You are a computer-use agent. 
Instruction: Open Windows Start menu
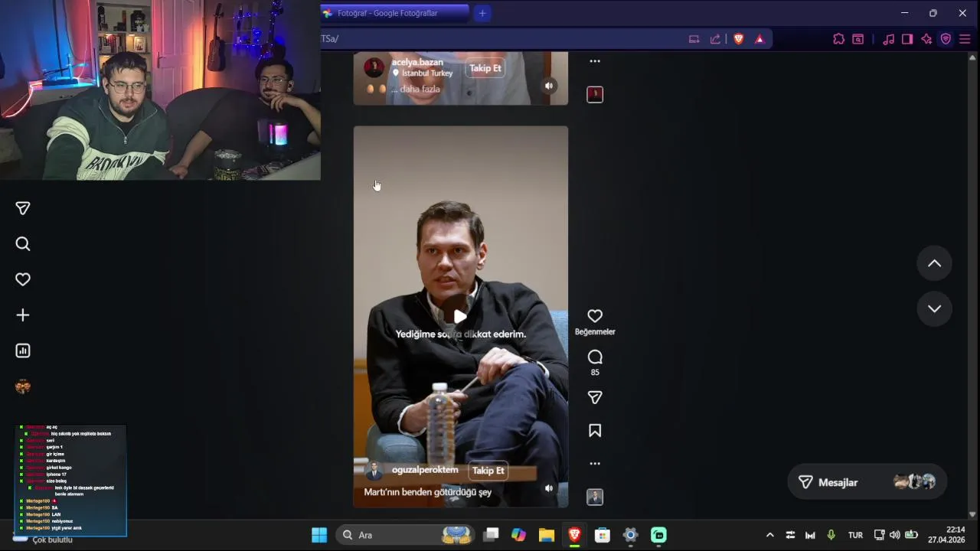pos(319,535)
